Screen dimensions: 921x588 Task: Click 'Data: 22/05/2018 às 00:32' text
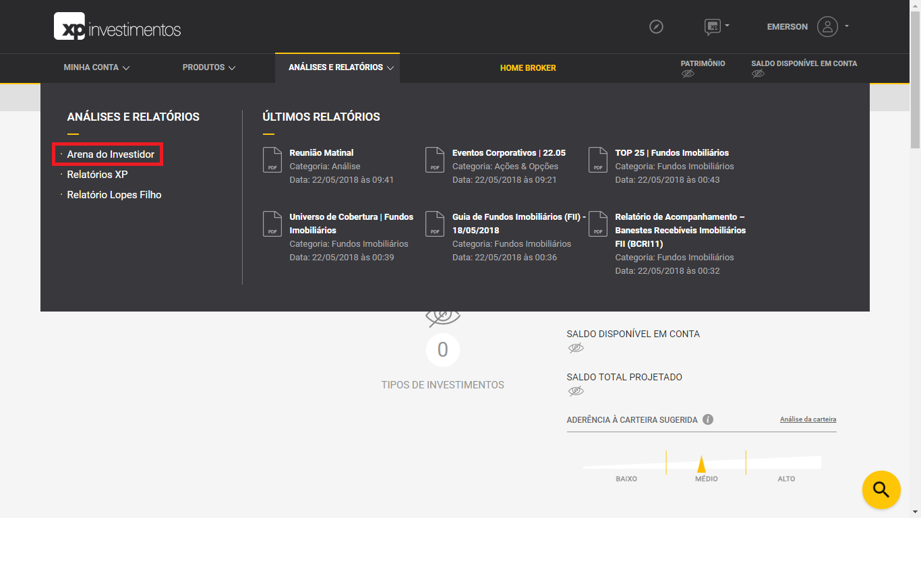667,271
